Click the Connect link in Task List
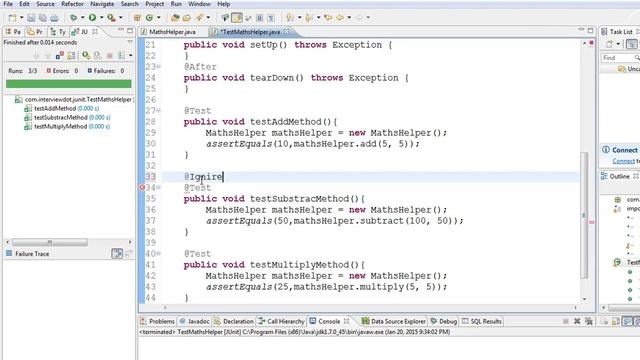640x360 pixels. tap(623, 161)
